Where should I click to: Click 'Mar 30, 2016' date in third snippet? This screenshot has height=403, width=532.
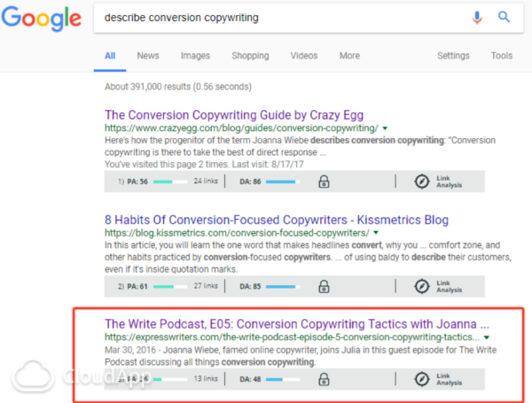tap(130, 350)
